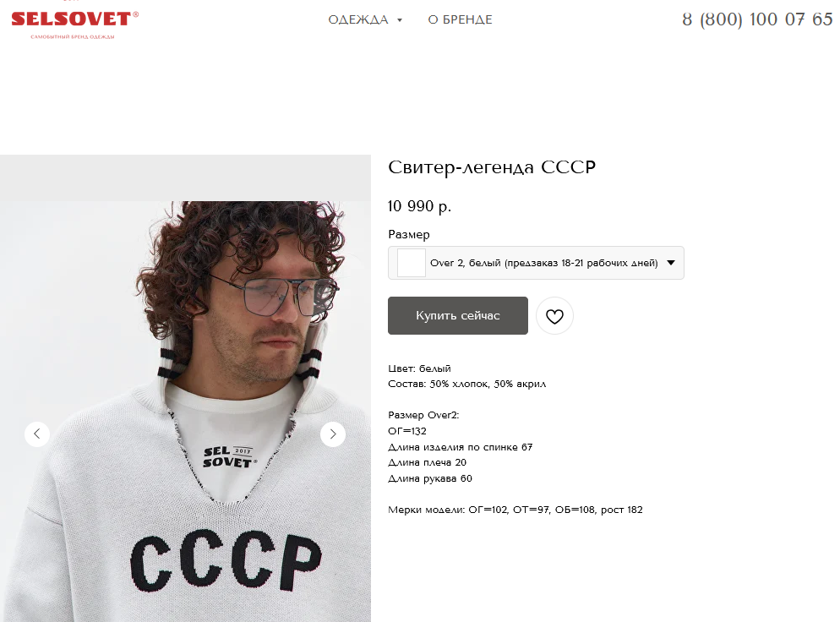Call the 8 (800) 100 07 65 number
840x622 pixels.
coord(757,19)
